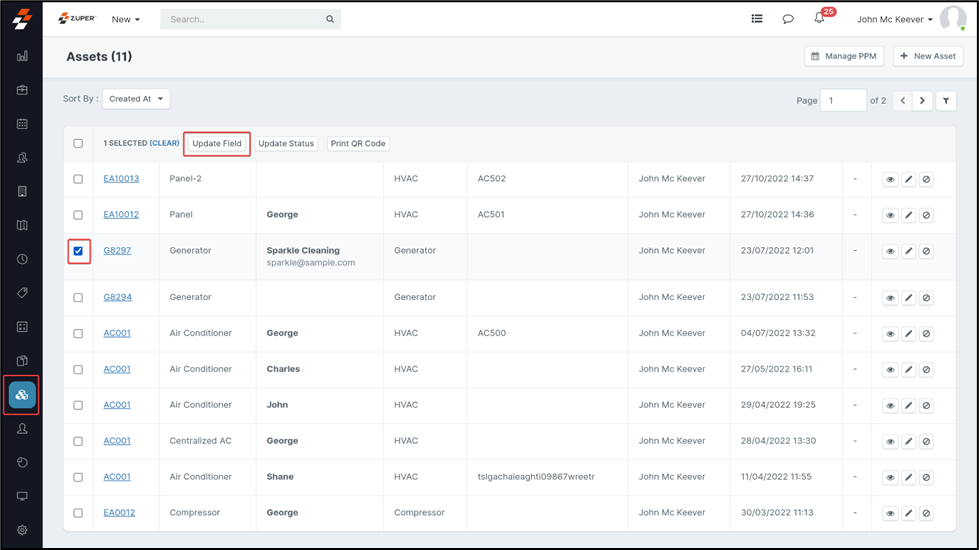Expand the Created At sort dropdown
The height and width of the screenshot is (550, 979).
(x=136, y=99)
